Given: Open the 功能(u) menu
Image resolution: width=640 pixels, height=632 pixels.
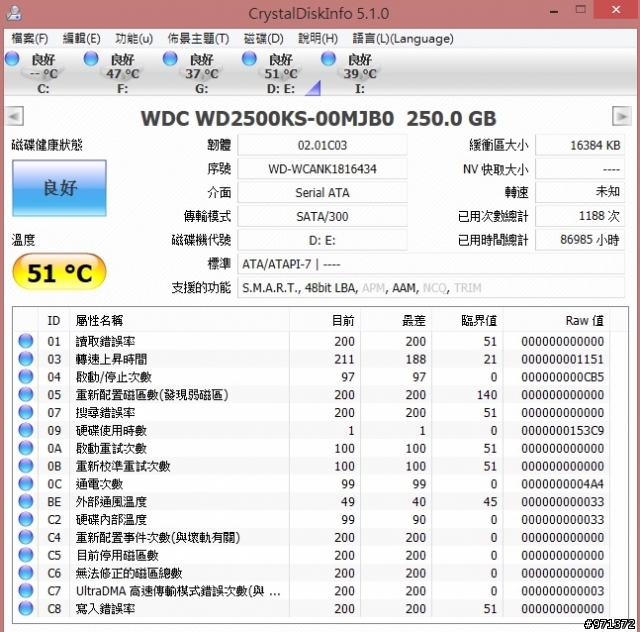Looking at the screenshot, I should (x=134, y=39).
